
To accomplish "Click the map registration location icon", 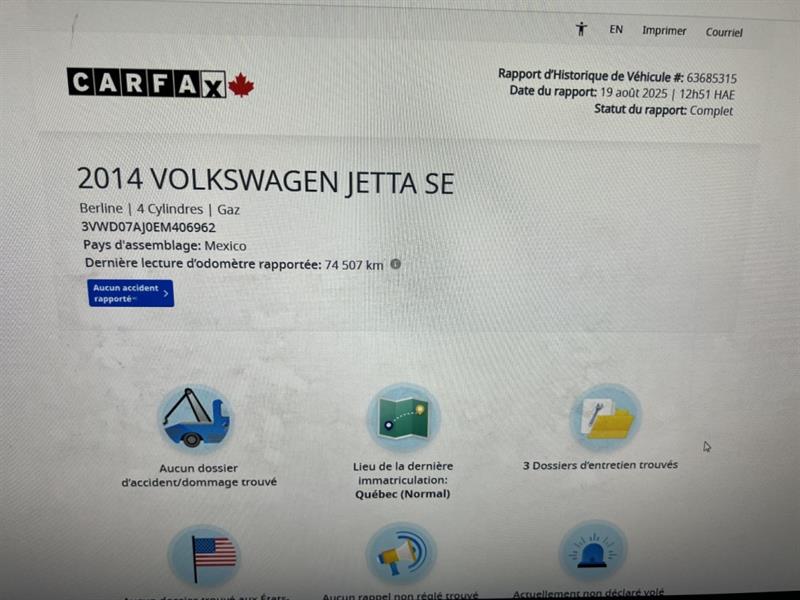I will (x=403, y=417).
